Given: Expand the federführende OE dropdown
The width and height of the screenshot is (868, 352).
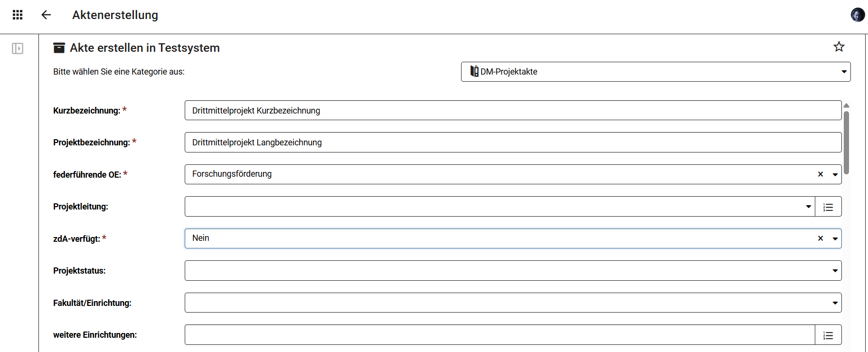Looking at the screenshot, I should click(835, 174).
